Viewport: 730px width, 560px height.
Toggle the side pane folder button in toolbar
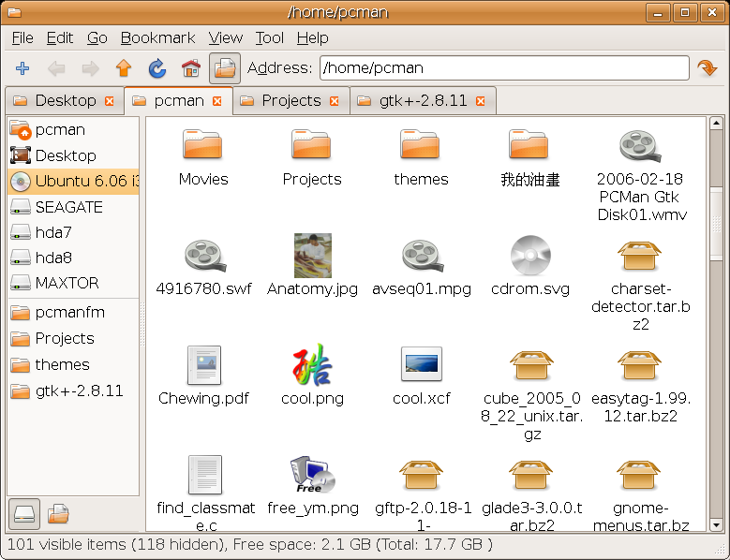[225, 68]
